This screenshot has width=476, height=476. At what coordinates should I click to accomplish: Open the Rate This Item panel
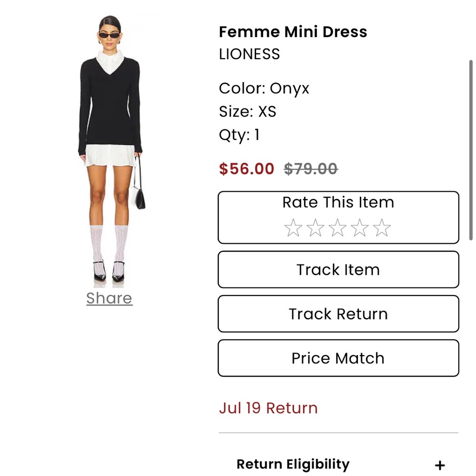(x=338, y=202)
